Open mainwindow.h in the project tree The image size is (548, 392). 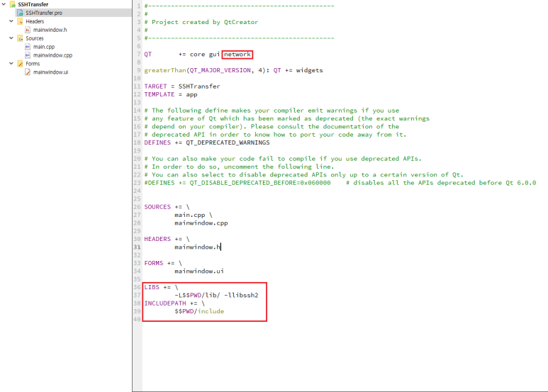point(50,30)
